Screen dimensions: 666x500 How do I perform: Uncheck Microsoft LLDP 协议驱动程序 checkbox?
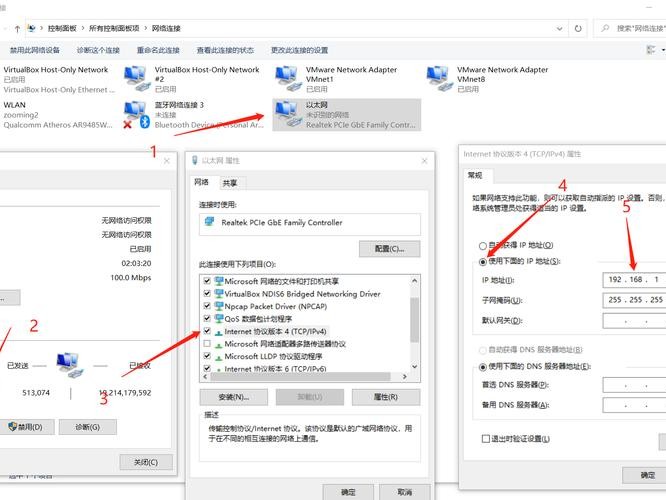[x=207, y=356]
